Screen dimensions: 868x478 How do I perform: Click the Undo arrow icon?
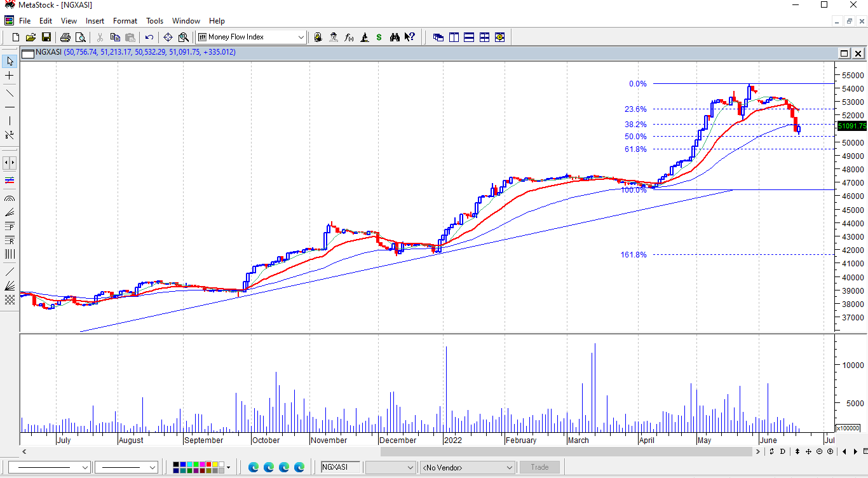(149, 38)
